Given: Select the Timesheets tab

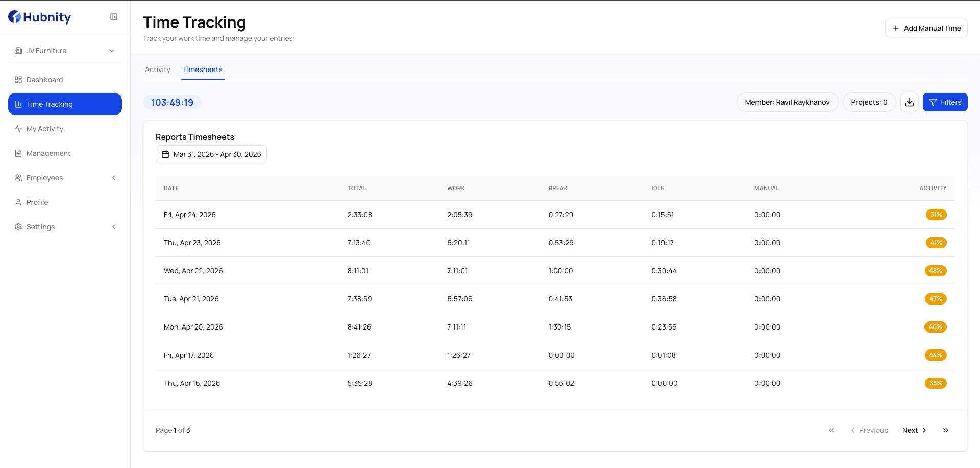Looking at the screenshot, I should click(202, 69).
